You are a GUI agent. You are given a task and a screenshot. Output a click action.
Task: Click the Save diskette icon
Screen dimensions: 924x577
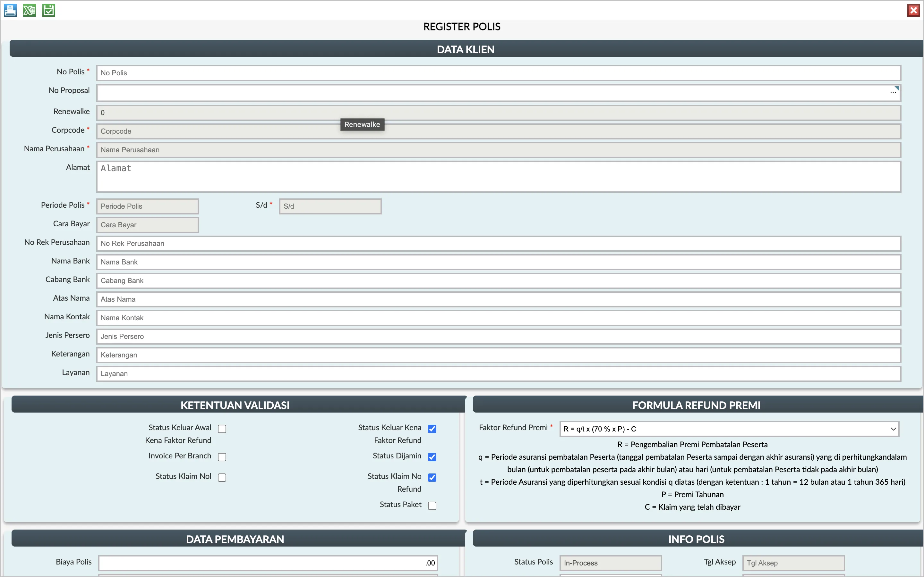click(48, 10)
